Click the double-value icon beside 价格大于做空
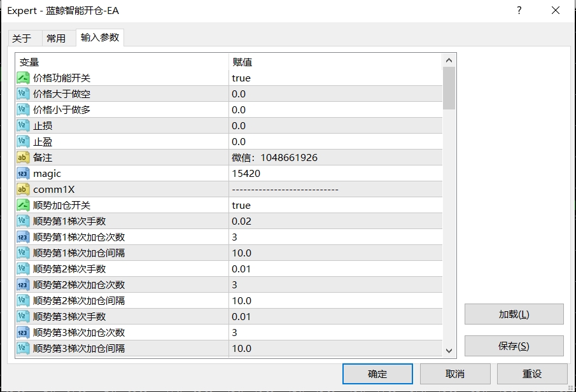Image resolution: width=576 pixels, height=392 pixels. [22, 94]
